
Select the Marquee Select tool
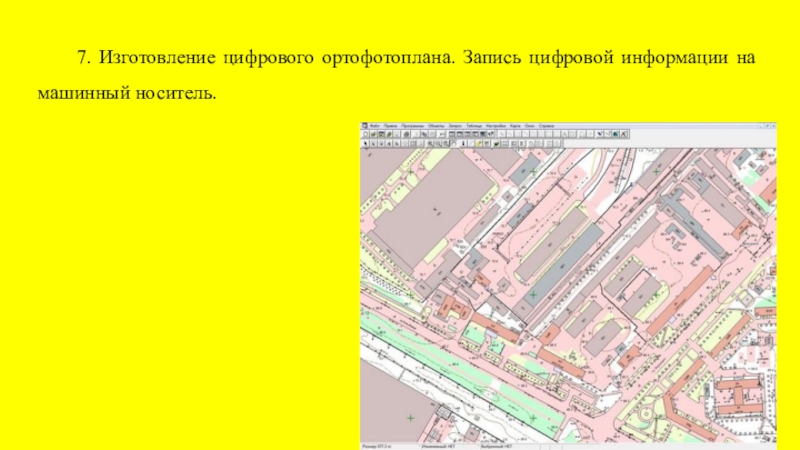(x=373, y=143)
